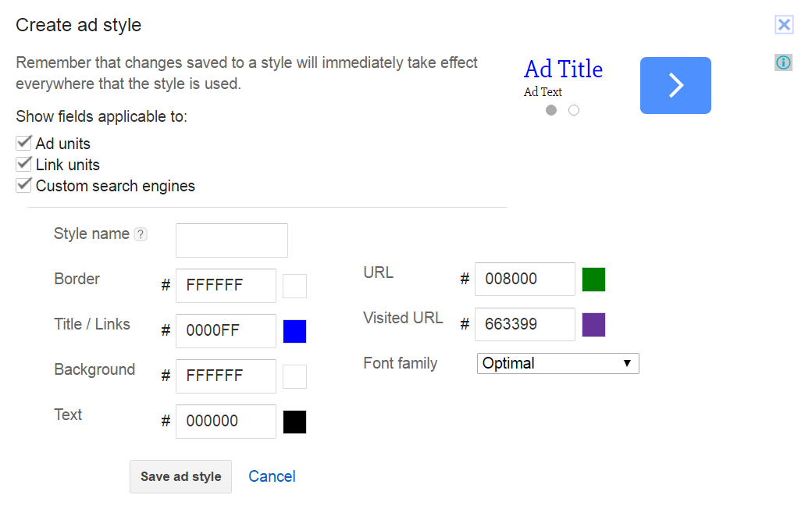The width and height of the screenshot is (812, 513).
Task: Click the blue arrow in the ad preview
Action: pos(675,85)
